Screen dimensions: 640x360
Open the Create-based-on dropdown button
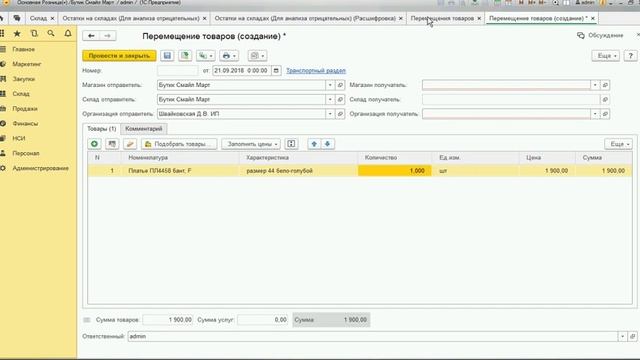[x=205, y=56]
